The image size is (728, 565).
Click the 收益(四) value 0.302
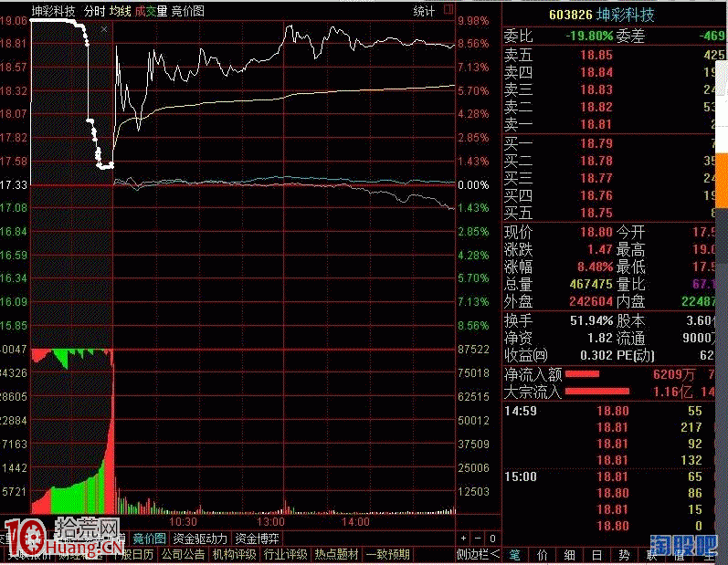click(x=596, y=355)
